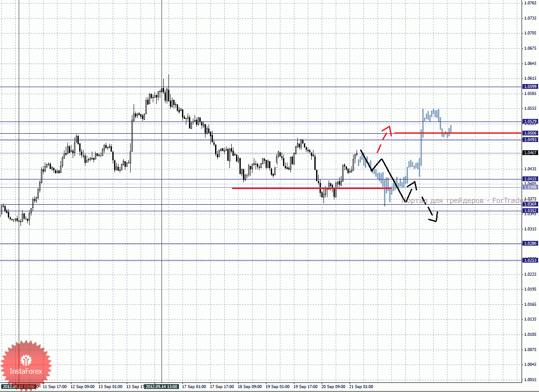
Task: Click the 1.0506 red line price tag
Action: coord(530,133)
